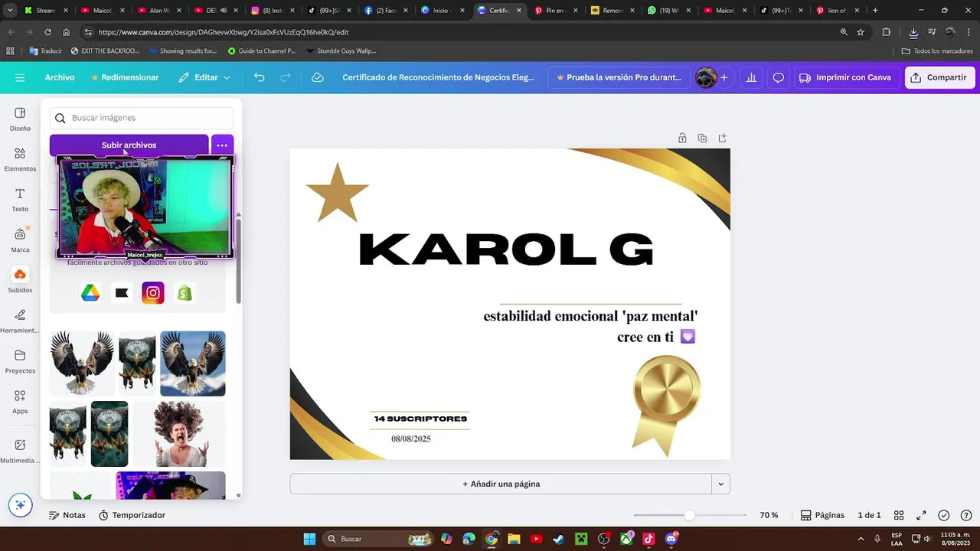Open the Apps sidebar panel
The height and width of the screenshot is (551, 980).
tap(20, 402)
